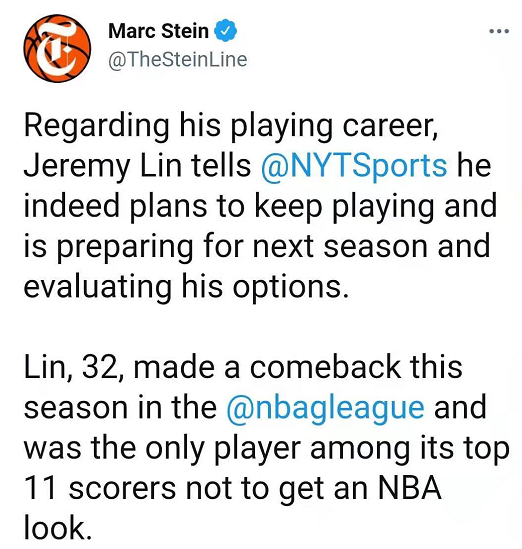
Task: Visit the @TheSteinLine handle
Action: coord(178,60)
